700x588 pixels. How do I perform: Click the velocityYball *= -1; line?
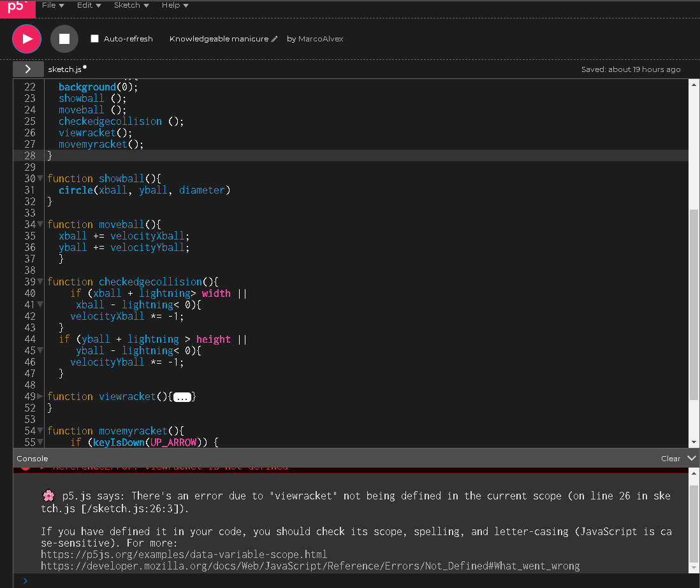click(127, 362)
